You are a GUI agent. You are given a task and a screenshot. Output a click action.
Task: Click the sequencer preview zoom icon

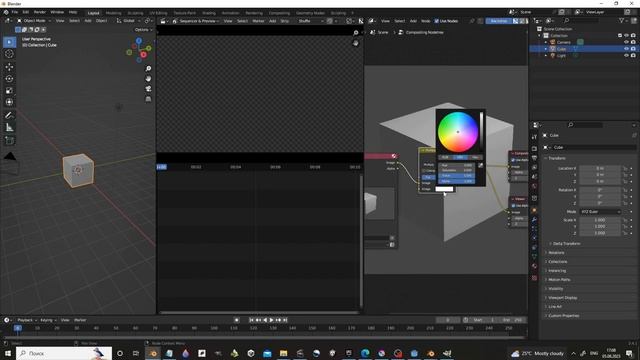coord(356,33)
